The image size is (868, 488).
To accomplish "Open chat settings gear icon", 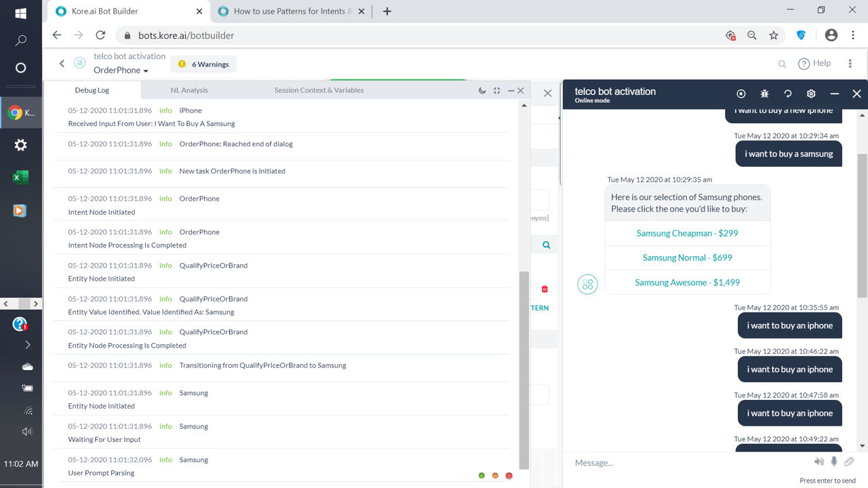I will coord(811,94).
